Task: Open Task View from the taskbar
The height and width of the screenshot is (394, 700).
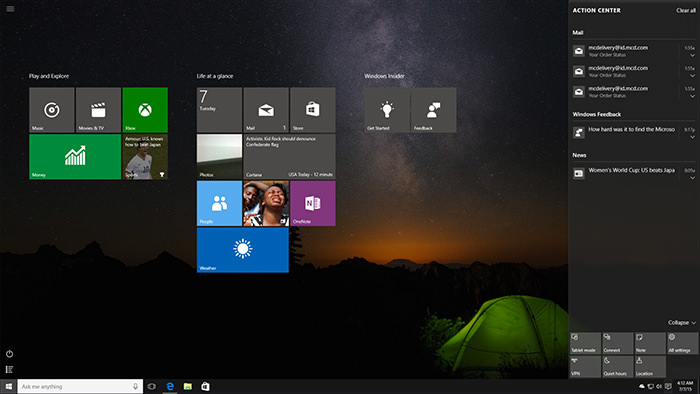Action: coord(152,386)
